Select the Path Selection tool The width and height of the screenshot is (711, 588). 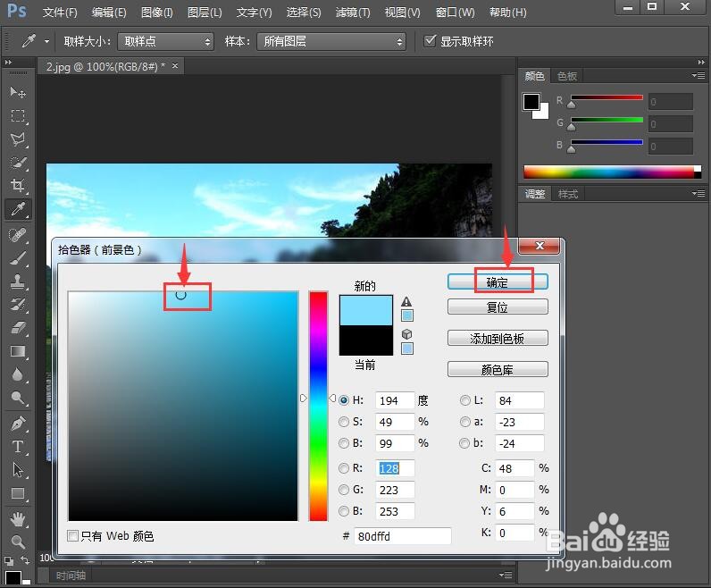pyautogui.click(x=18, y=470)
